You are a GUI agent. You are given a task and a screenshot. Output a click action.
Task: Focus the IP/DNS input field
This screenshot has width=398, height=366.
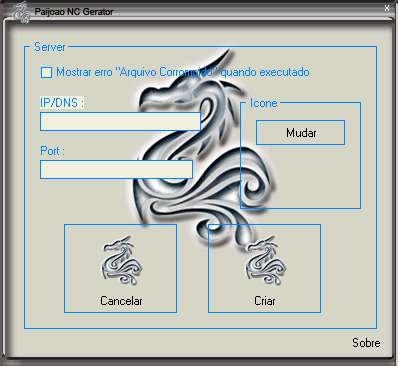(x=120, y=122)
